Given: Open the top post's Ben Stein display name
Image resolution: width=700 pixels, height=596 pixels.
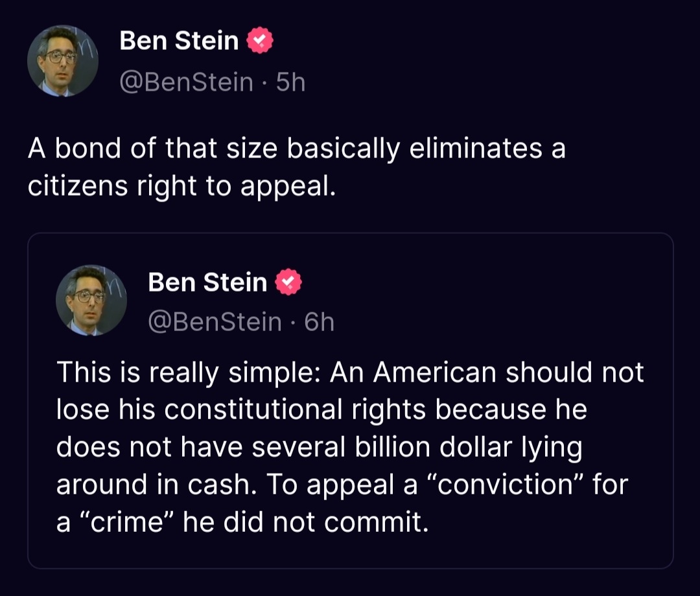Looking at the screenshot, I should click(180, 41).
